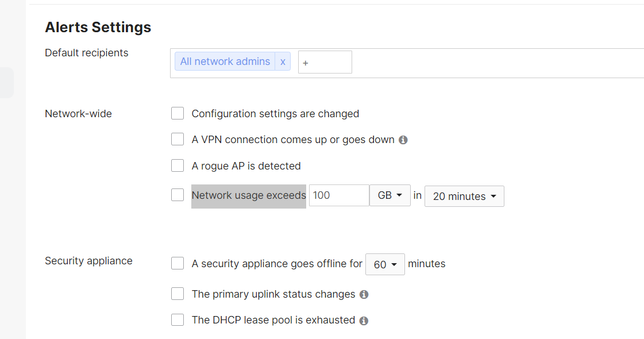Open the 60 minutes offline duration dropdown
Image resolution: width=644 pixels, height=339 pixels.
coord(385,264)
